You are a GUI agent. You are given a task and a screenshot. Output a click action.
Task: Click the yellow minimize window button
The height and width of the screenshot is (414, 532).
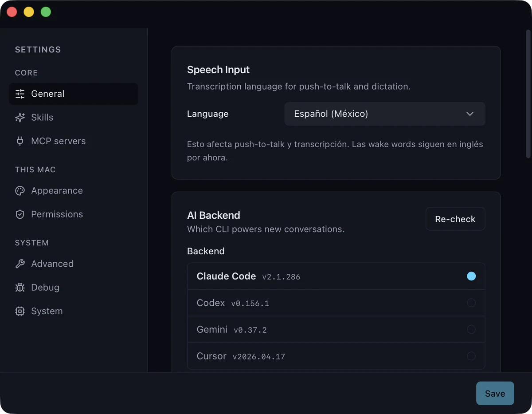point(29,12)
